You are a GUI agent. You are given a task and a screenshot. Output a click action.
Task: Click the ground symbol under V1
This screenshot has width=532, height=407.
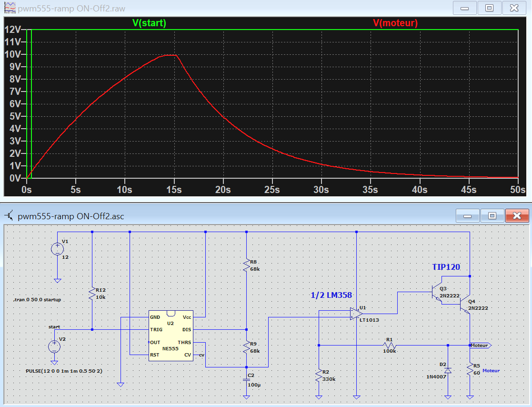[57, 281]
